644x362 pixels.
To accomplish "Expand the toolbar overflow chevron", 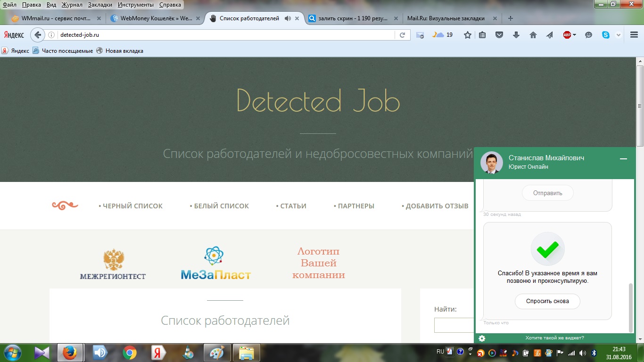I will click(619, 35).
